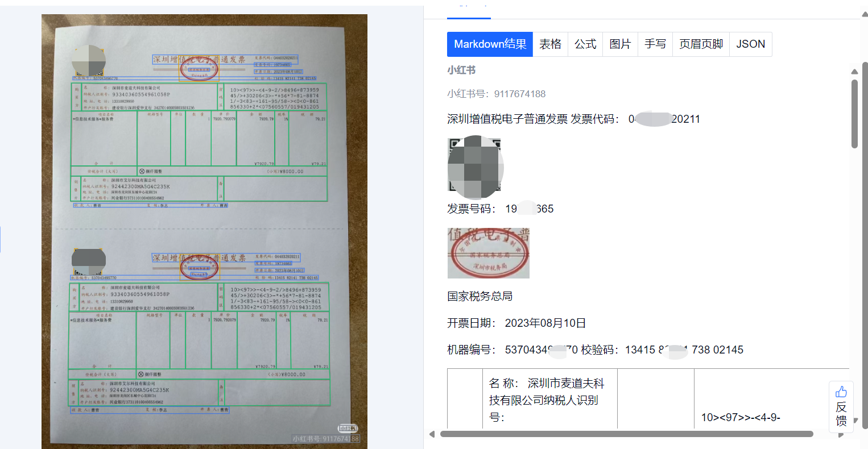Switch to the 图片 tab
This screenshot has height=449, width=868.
coord(620,44)
